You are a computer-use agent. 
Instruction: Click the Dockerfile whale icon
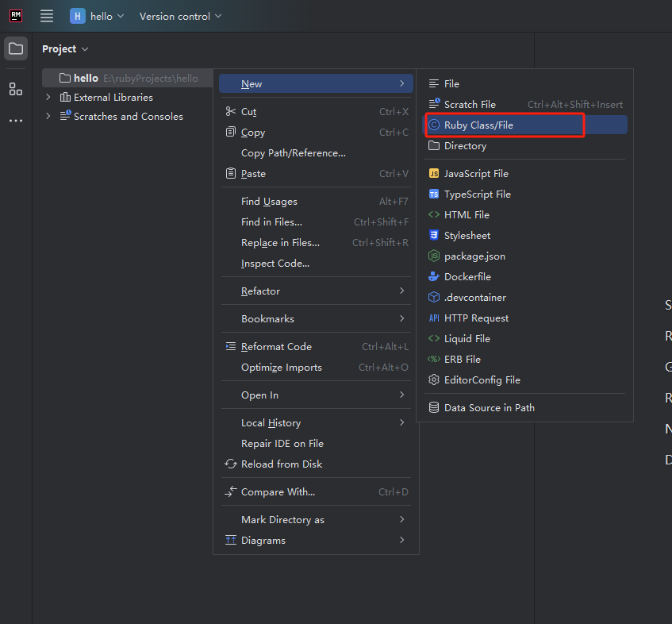click(x=434, y=276)
